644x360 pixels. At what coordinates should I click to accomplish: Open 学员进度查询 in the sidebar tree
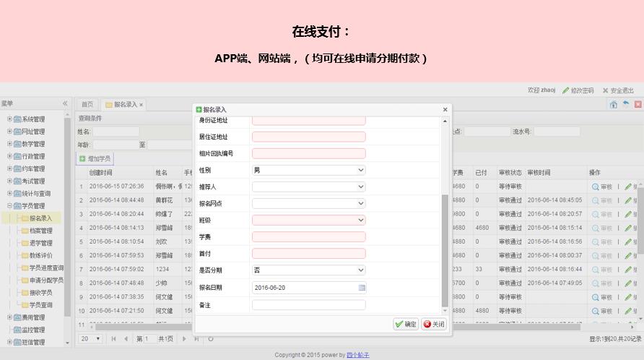point(46,268)
